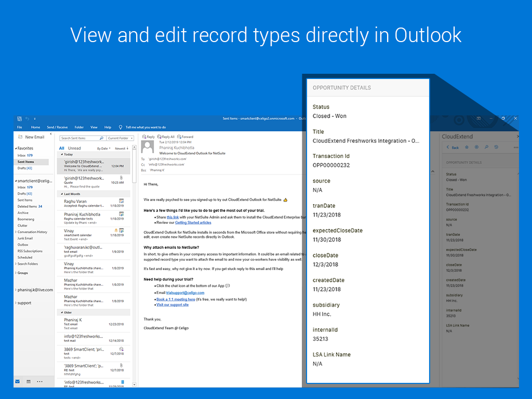Viewport: 532px width, 399px height.
Task: Switch to the Home ribbon tab
Action: pyautogui.click(x=36, y=127)
